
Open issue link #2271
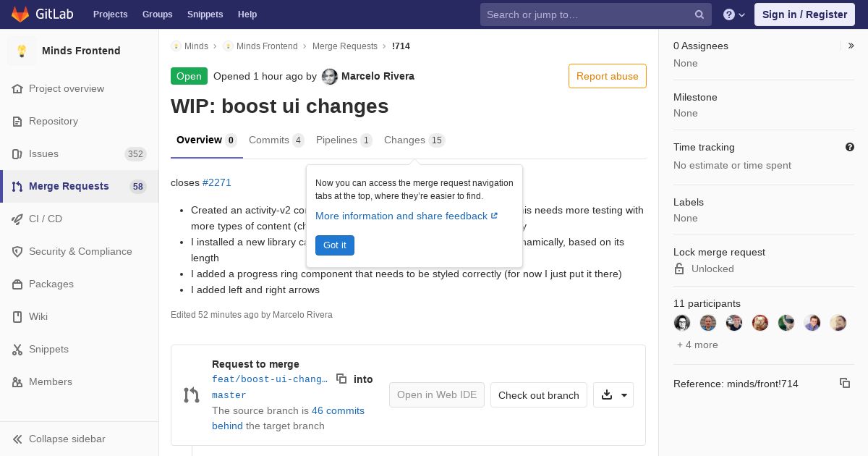[217, 182]
